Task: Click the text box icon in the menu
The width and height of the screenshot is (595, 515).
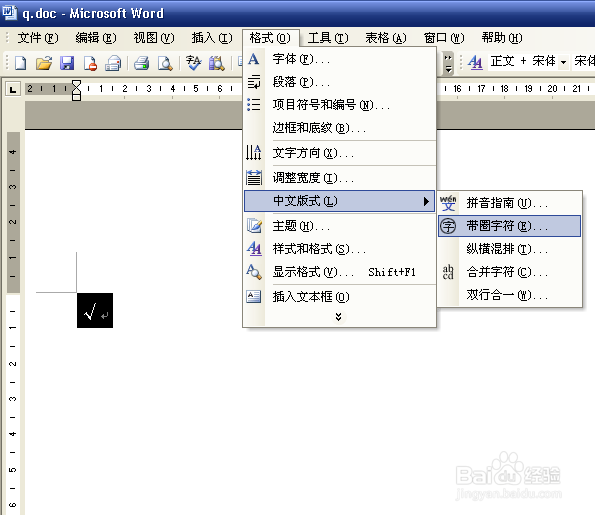Action: [253, 296]
